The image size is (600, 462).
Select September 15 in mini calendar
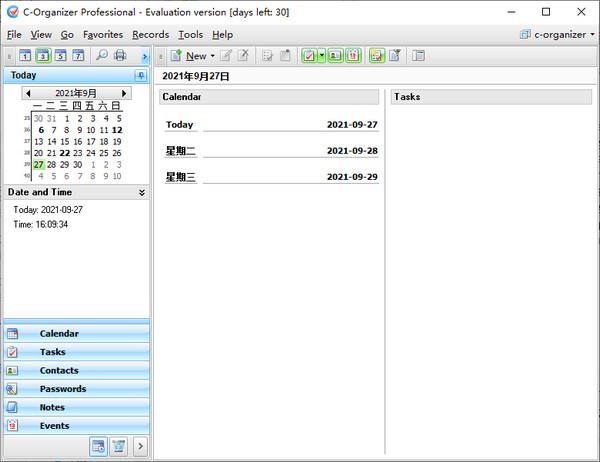[65, 142]
